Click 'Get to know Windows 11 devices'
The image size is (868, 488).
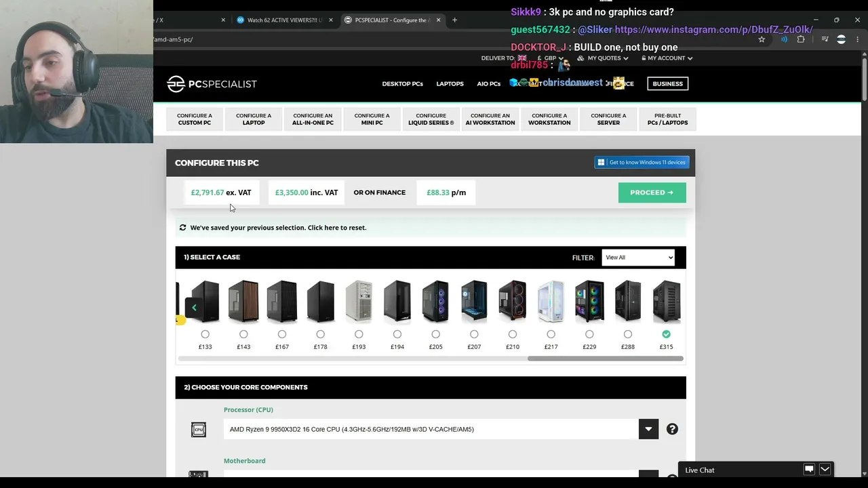coord(642,162)
